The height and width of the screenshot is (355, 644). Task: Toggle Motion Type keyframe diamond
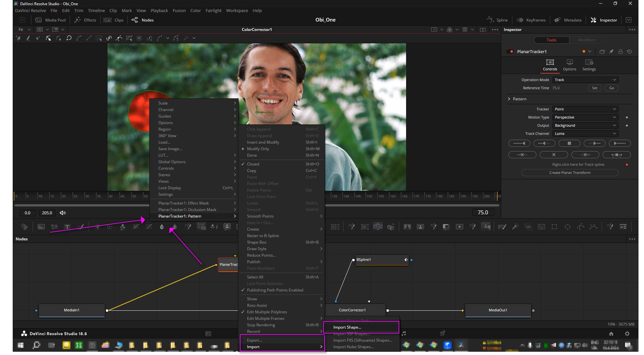(x=627, y=117)
